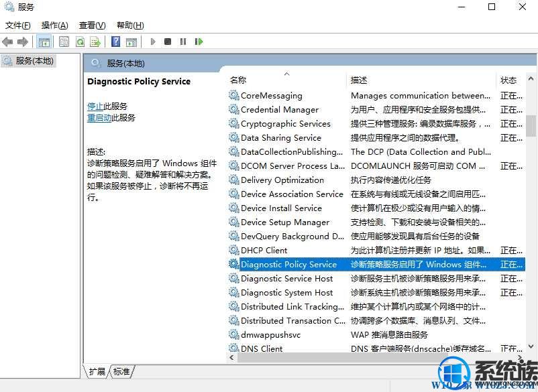This screenshot has height=392, width=538.
Task: Click the horizontal scrollbar left arrow
Action: 232,357
